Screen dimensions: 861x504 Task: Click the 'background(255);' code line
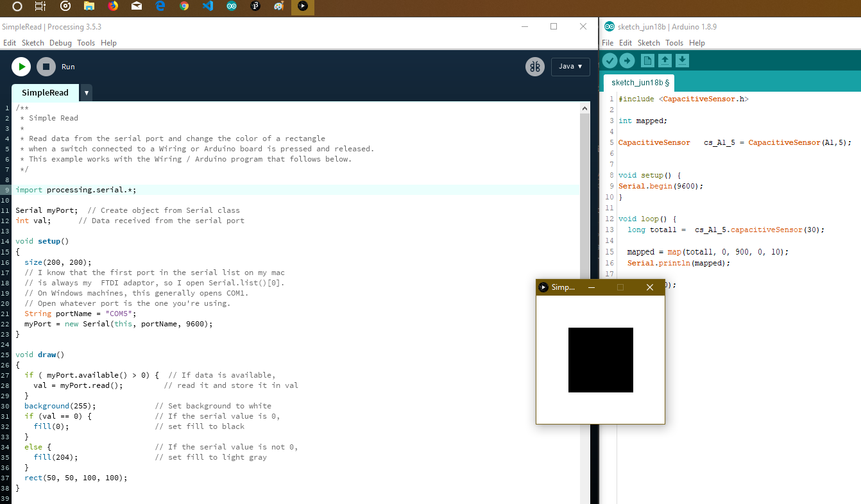click(x=60, y=406)
